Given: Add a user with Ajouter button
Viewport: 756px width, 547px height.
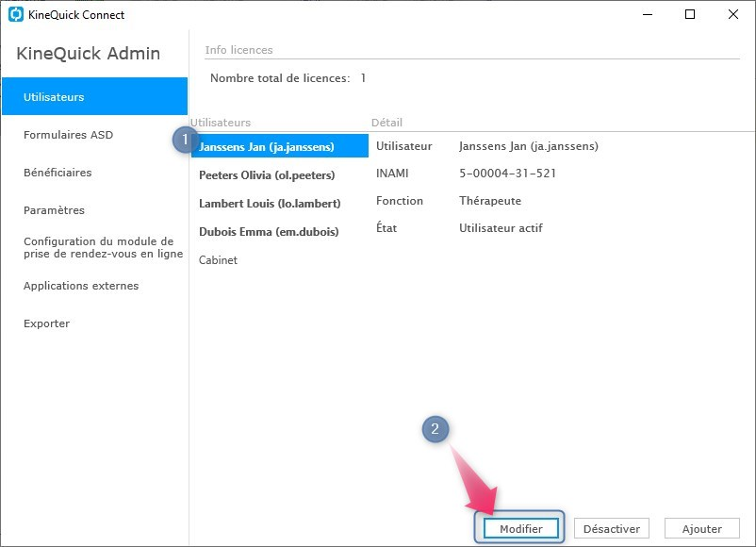Looking at the screenshot, I should (x=702, y=529).
